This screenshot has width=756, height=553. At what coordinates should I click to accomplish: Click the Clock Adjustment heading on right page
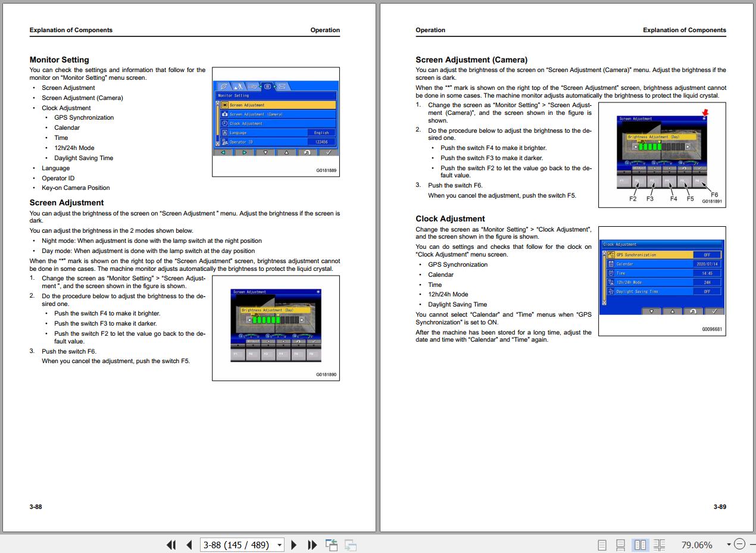(x=450, y=218)
